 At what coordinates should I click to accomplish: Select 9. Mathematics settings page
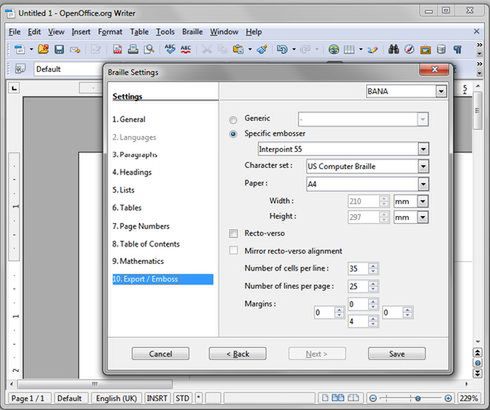coord(138,261)
